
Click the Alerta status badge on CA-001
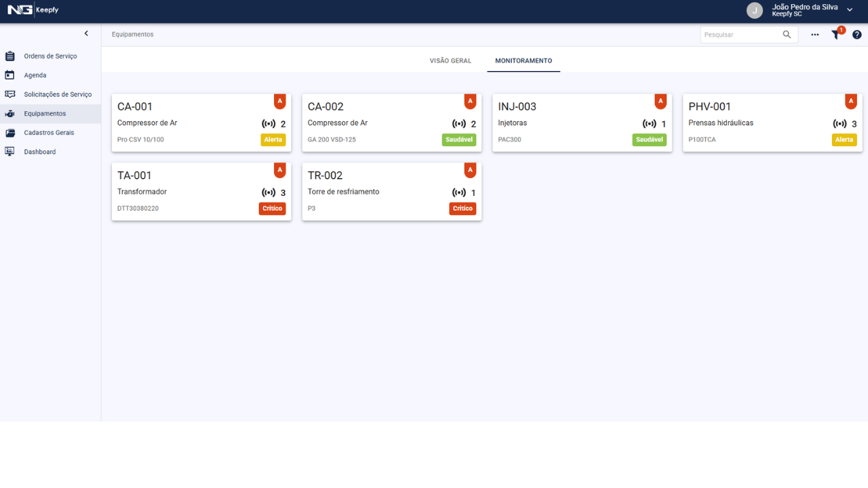(273, 140)
